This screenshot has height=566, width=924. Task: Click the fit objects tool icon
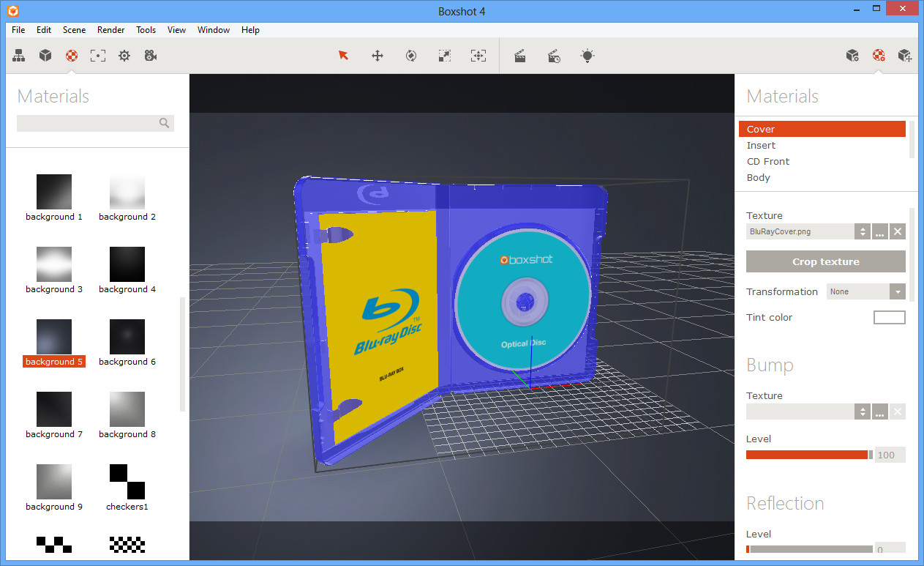coord(478,56)
